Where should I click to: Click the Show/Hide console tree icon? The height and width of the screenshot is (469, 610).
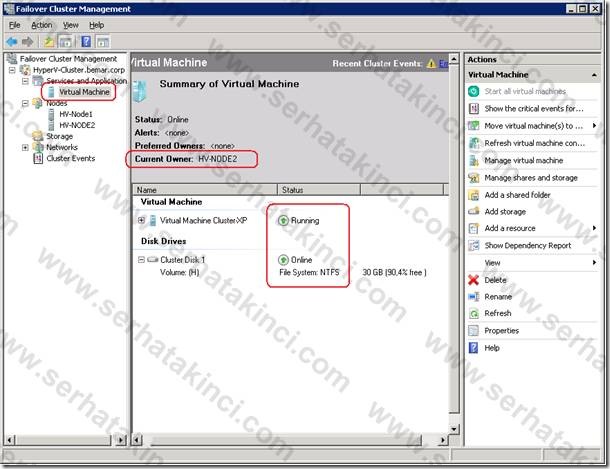click(x=65, y=41)
